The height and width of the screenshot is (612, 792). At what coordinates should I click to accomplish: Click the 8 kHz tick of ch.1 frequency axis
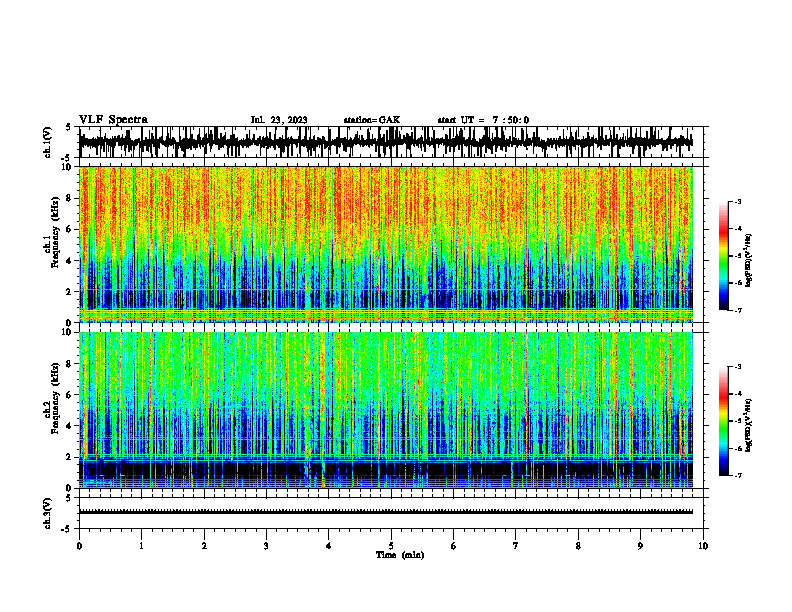coord(71,198)
